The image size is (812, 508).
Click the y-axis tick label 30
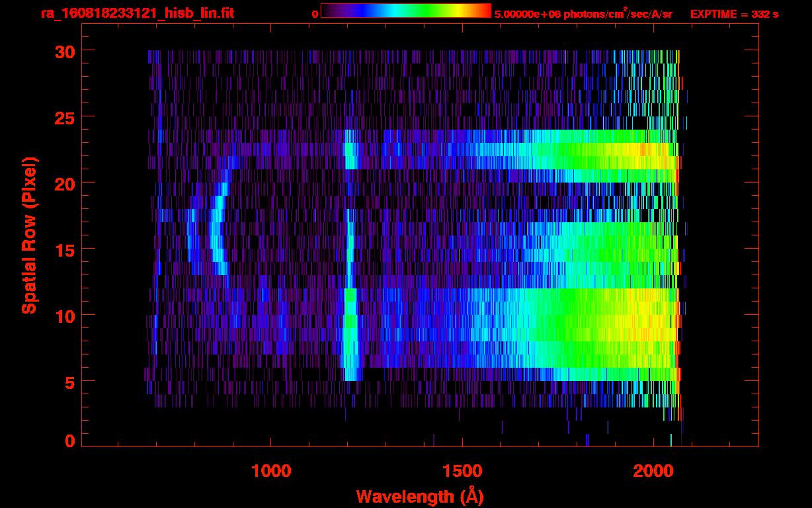coord(63,51)
